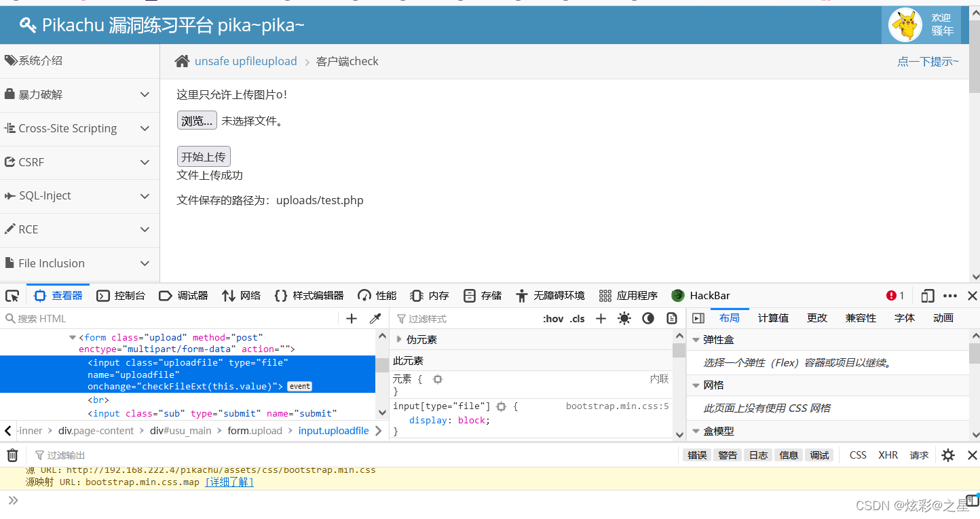Image resolution: width=980 pixels, height=519 pixels.
Task: Collapse the form.upload node triangle
Action: (x=73, y=337)
